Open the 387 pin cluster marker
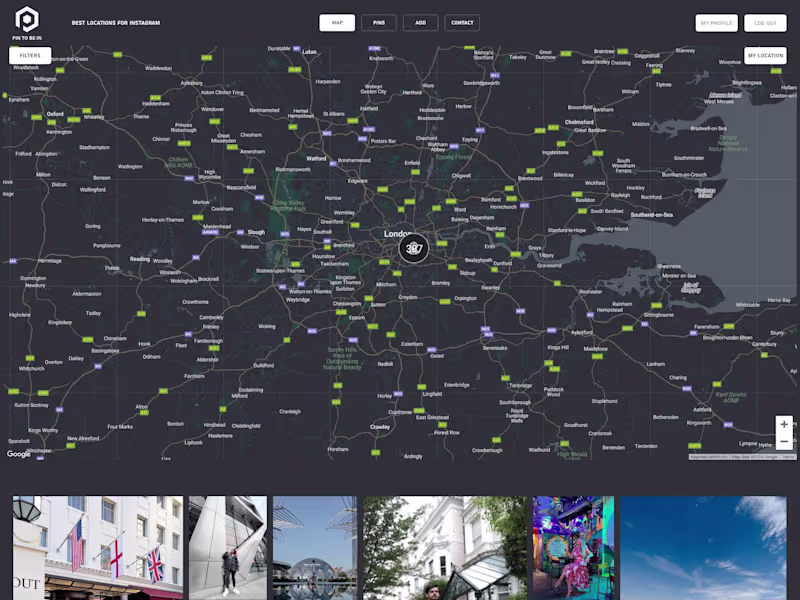 pos(414,248)
